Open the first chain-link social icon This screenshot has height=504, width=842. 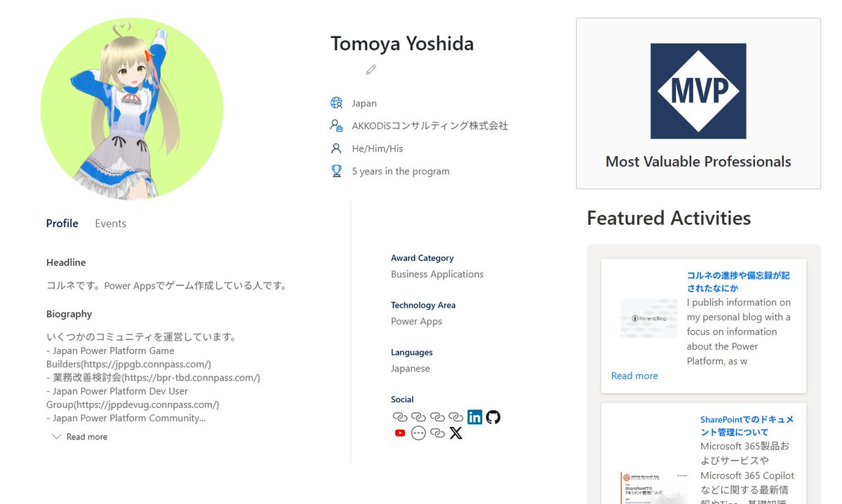coord(400,417)
